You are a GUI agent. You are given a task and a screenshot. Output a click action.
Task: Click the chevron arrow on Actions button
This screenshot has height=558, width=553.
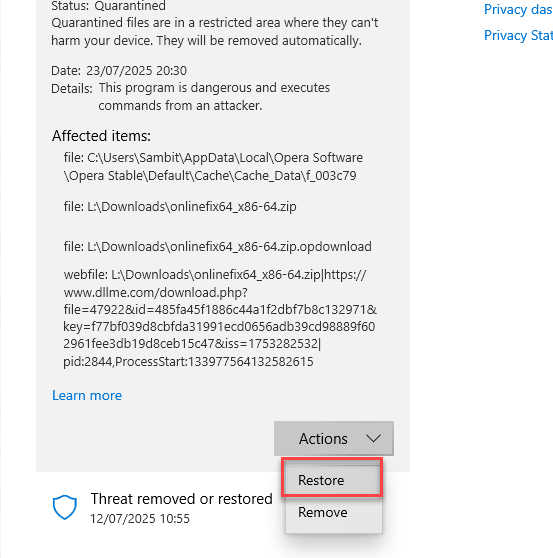pyautogui.click(x=373, y=438)
